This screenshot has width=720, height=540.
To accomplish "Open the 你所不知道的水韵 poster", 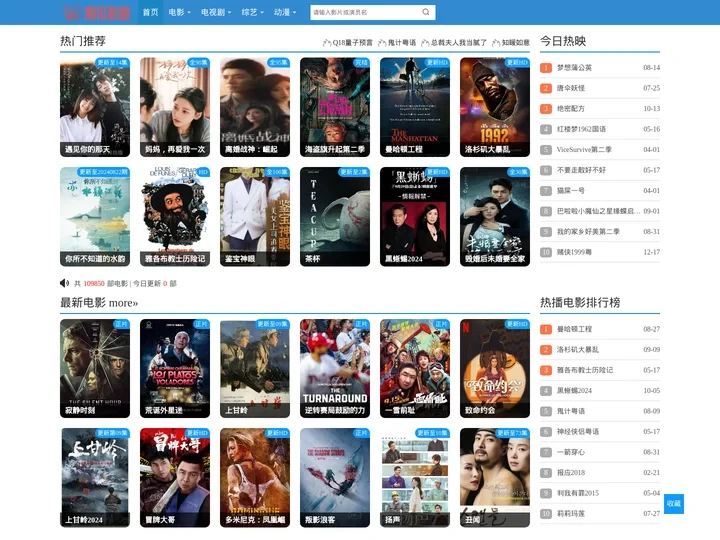I will (x=95, y=217).
